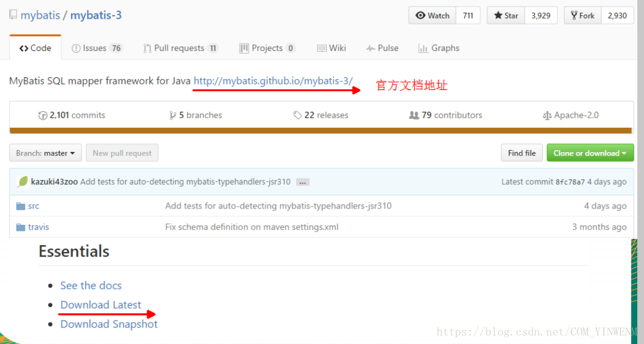The height and width of the screenshot is (344, 644).
Task: Open the Projects tab
Action: click(x=268, y=48)
